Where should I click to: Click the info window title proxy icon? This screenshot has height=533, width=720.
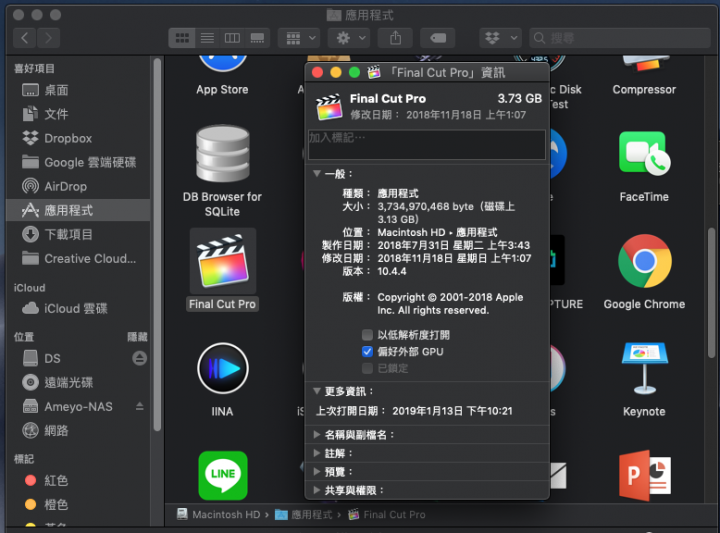(x=374, y=72)
